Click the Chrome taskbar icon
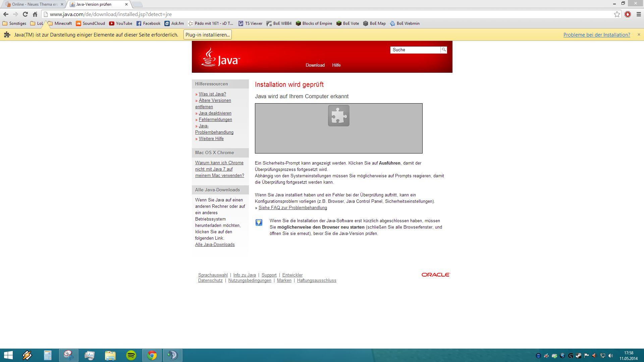 coord(152,355)
